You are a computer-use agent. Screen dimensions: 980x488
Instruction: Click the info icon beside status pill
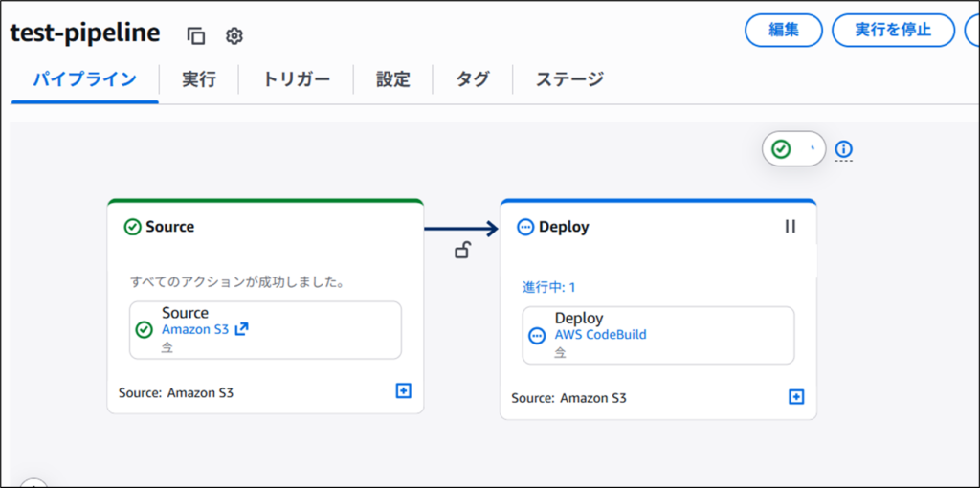pos(843,149)
